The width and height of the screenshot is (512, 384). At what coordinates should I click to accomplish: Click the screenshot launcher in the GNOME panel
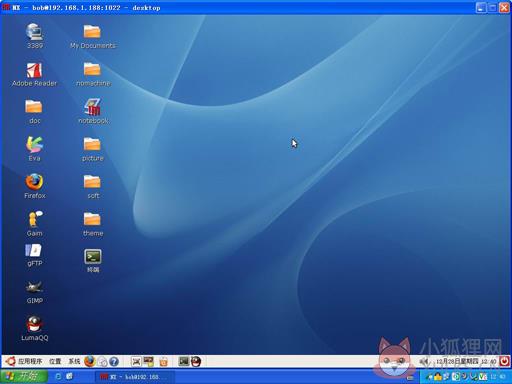click(x=136, y=362)
